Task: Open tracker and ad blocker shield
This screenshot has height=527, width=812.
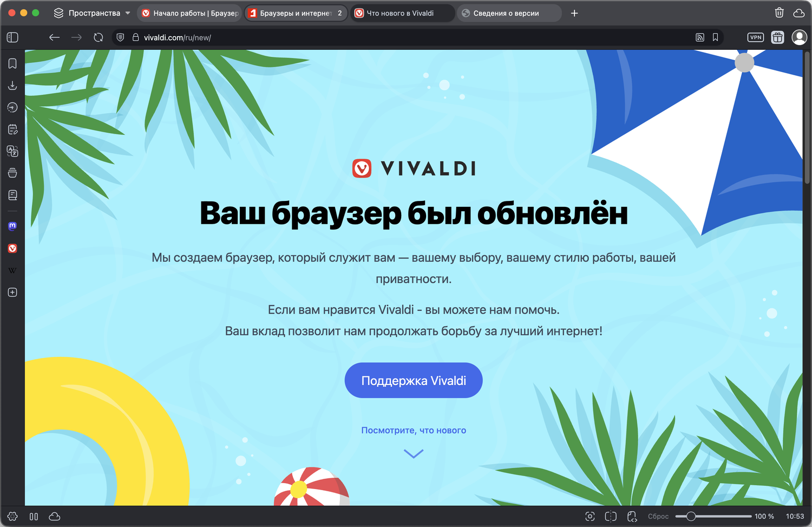Action: click(121, 37)
